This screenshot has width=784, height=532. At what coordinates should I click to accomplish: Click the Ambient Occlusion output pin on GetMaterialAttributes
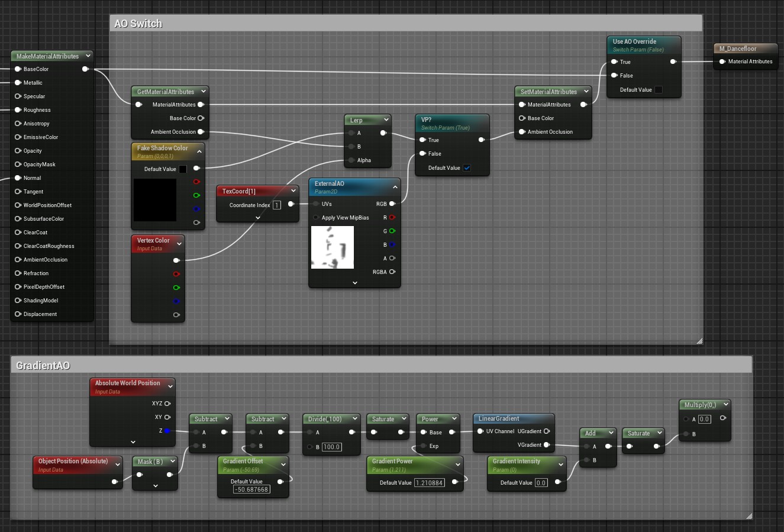pos(201,132)
